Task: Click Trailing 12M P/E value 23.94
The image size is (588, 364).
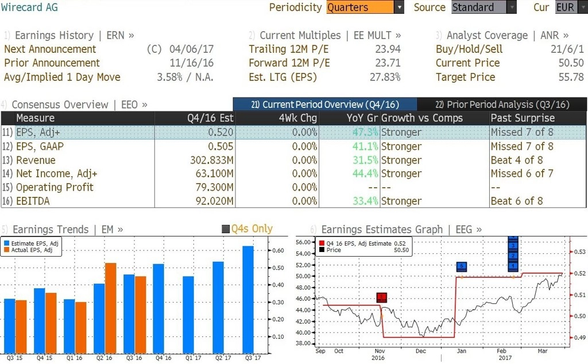Action: tap(388, 49)
